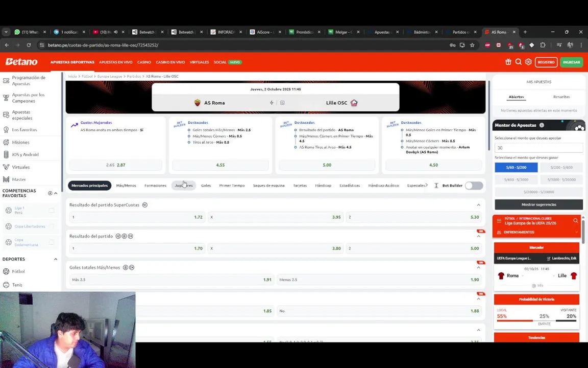Check the Copa Libertadores favorite checkbox
This screenshot has width=588, height=368.
pyautogui.click(x=52, y=226)
